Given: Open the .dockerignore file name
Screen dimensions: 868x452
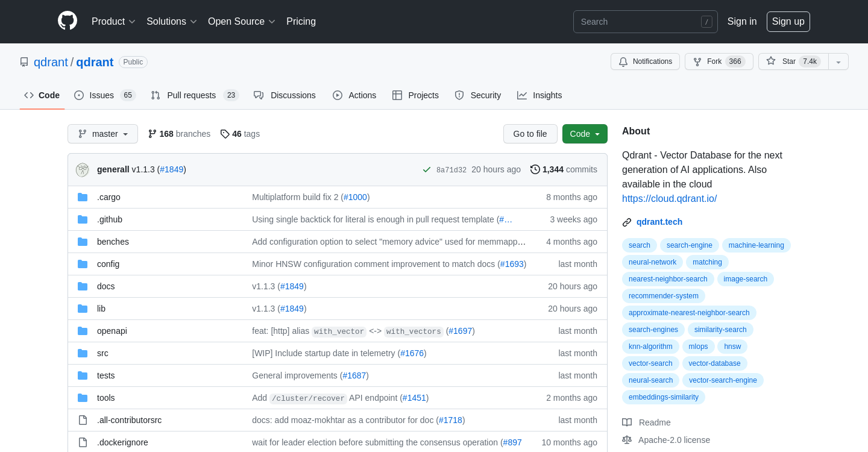Looking at the screenshot, I should click(122, 442).
